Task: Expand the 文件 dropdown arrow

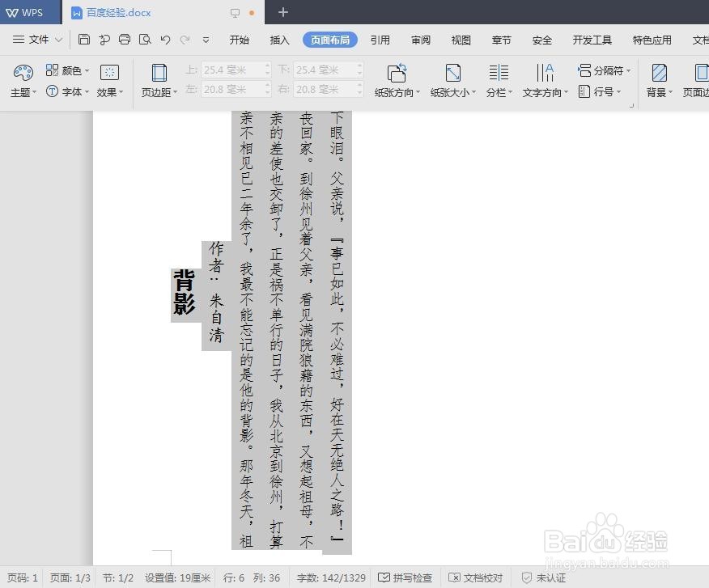Action: point(59,40)
